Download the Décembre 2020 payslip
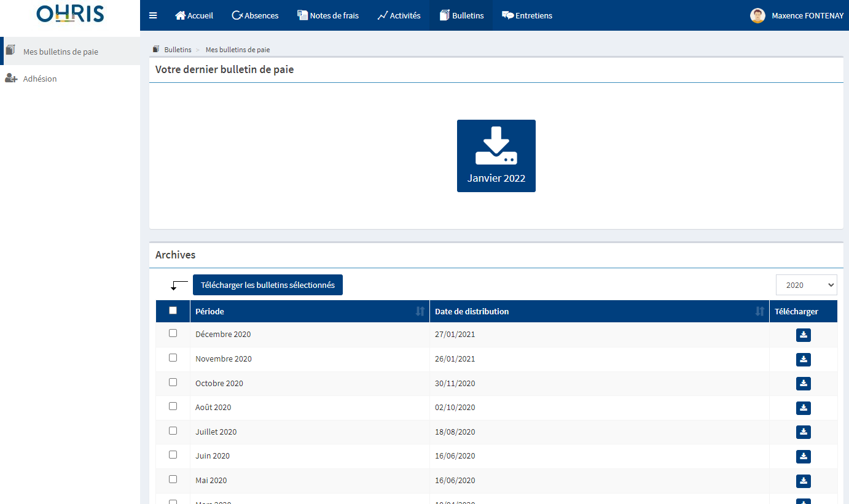This screenshot has width=849, height=504. [803, 335]
